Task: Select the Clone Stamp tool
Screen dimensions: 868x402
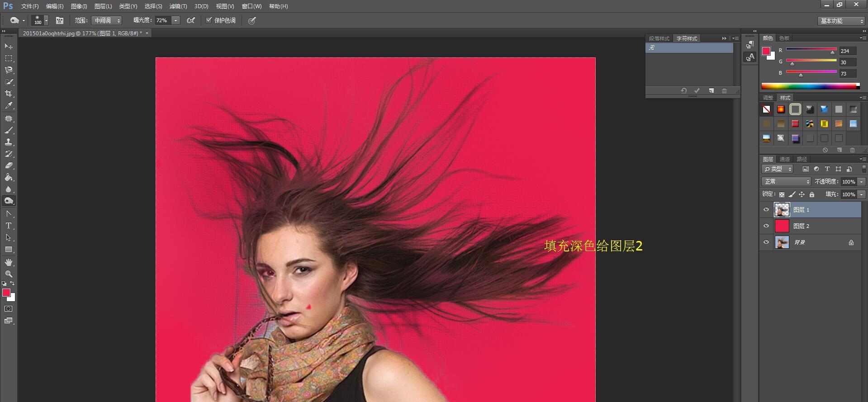Action: [9, 142]
